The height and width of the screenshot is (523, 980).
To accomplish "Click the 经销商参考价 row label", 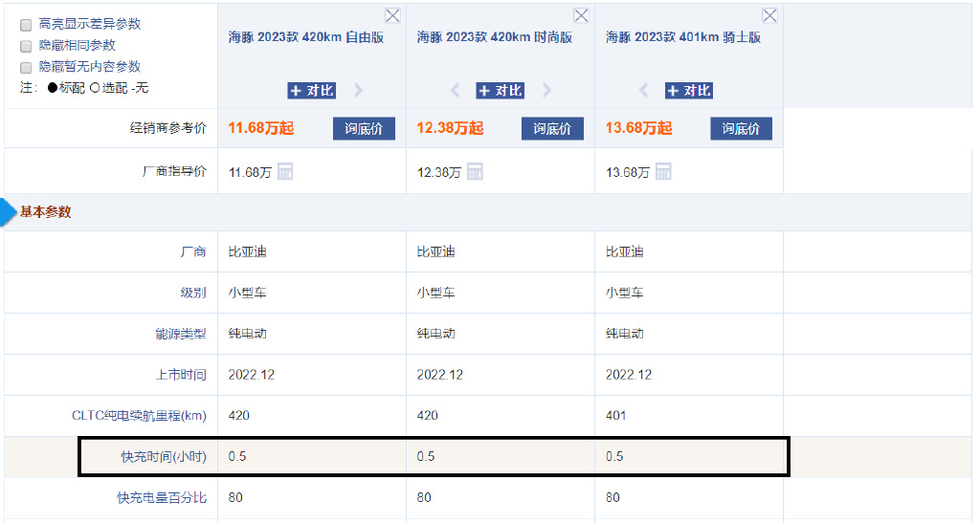I will (x=168, y=128).
